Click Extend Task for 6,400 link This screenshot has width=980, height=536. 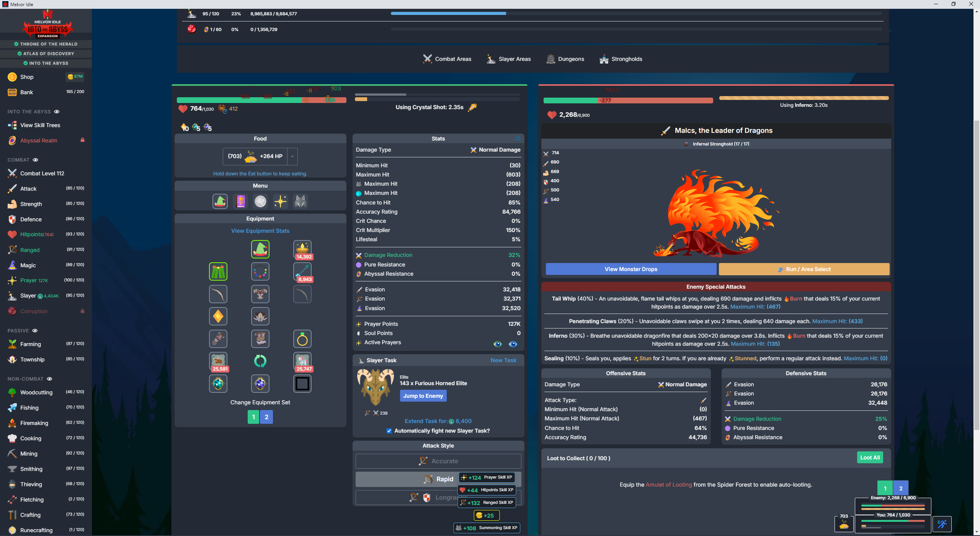pyautogui.click(x=438, y=421)
